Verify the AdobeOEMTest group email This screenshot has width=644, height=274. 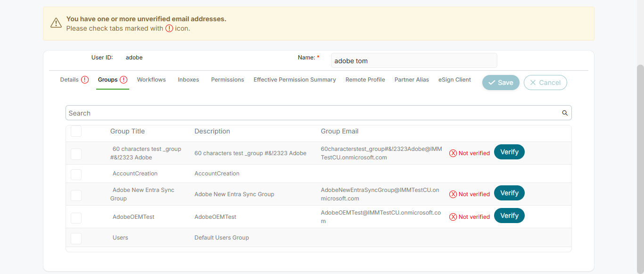pyautogui.click(x=509, y=216)
